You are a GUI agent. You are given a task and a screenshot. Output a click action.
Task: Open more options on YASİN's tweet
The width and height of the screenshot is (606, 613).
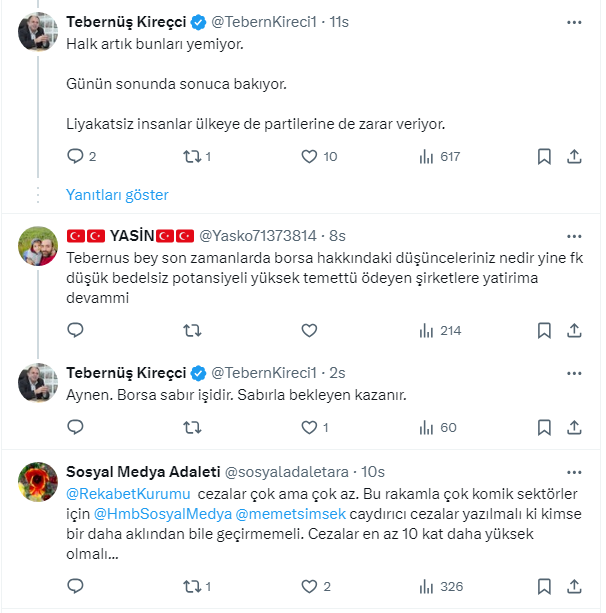(574, 236)
